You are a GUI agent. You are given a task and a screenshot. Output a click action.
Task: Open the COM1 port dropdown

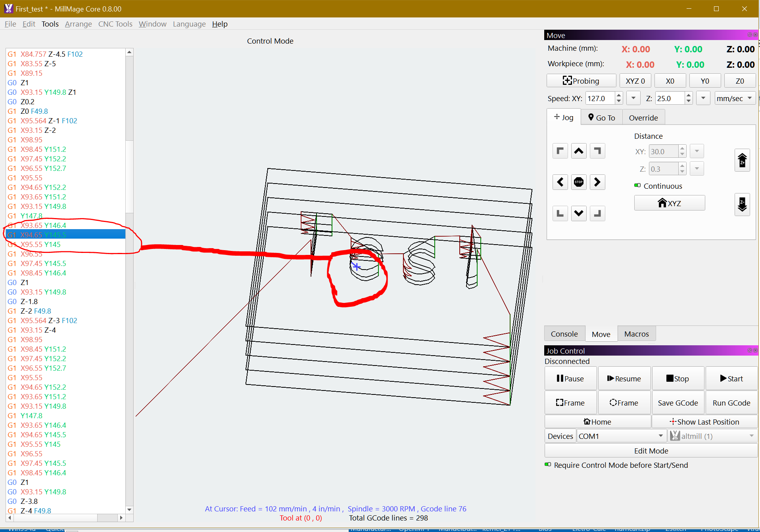(621, 436)
